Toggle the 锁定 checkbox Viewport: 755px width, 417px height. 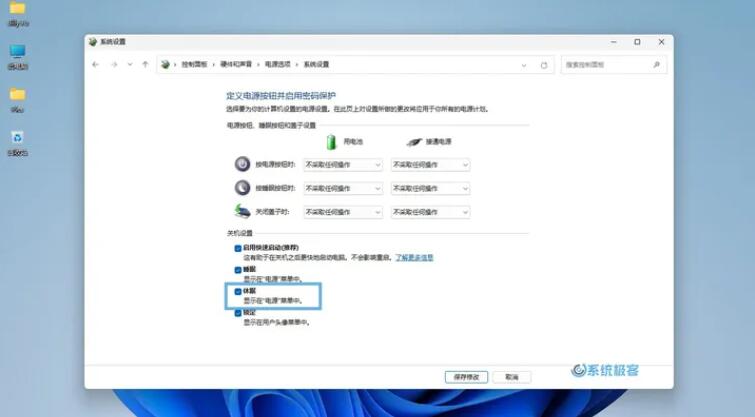click(x=238, y=313)
